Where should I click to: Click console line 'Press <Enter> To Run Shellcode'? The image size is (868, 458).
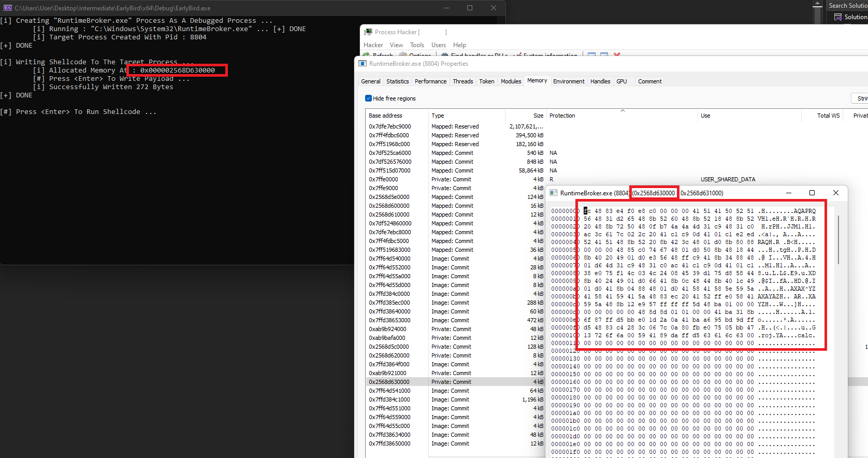tap(78, 112)
